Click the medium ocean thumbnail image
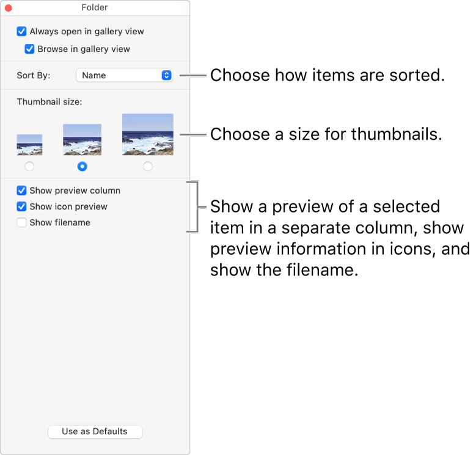Viewport: 476px width, 455px height. click(82, 139)
